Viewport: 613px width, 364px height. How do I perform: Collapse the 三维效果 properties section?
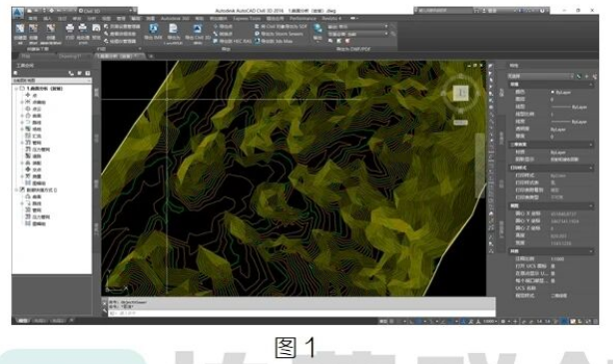[591, 145]
